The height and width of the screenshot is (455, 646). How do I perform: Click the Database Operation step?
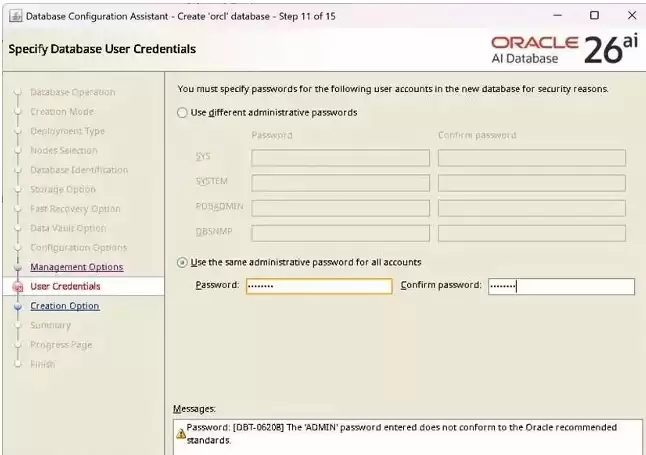pyautogui.click(x=73, y=92)
